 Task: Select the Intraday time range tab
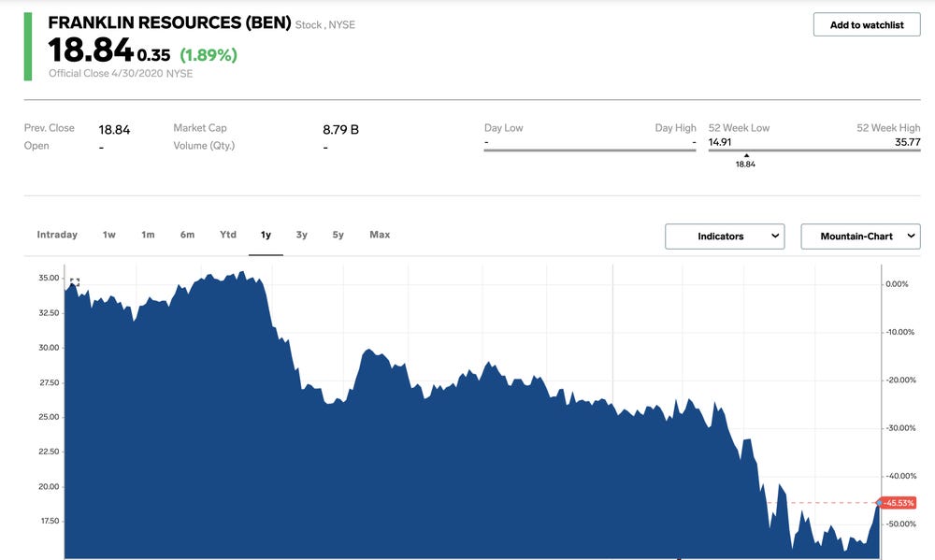click(x=57, y=235)
